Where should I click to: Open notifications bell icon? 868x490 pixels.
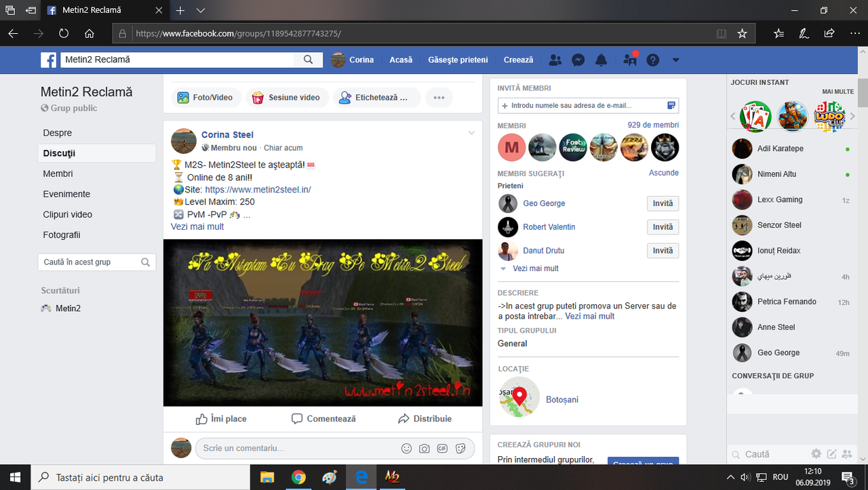click(601, 60)
